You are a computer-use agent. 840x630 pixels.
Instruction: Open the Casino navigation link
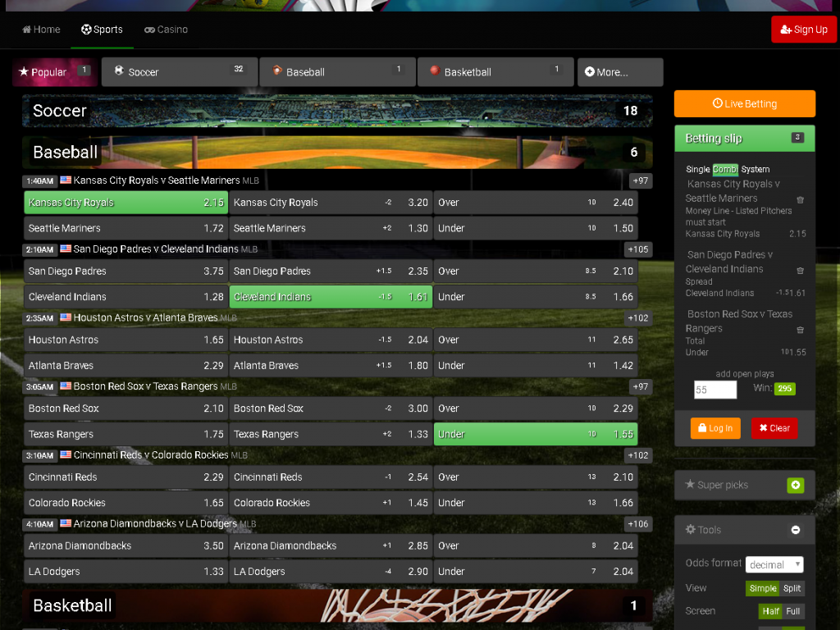[x=166, y=30]
